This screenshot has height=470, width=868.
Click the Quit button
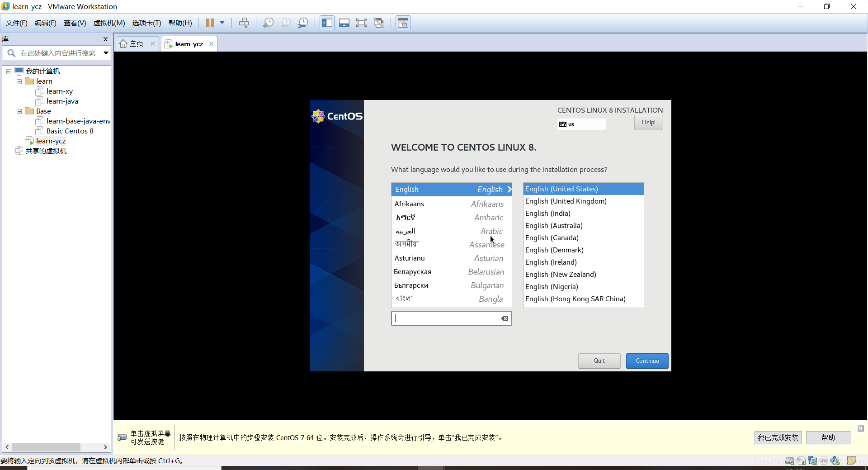[599, 361]
